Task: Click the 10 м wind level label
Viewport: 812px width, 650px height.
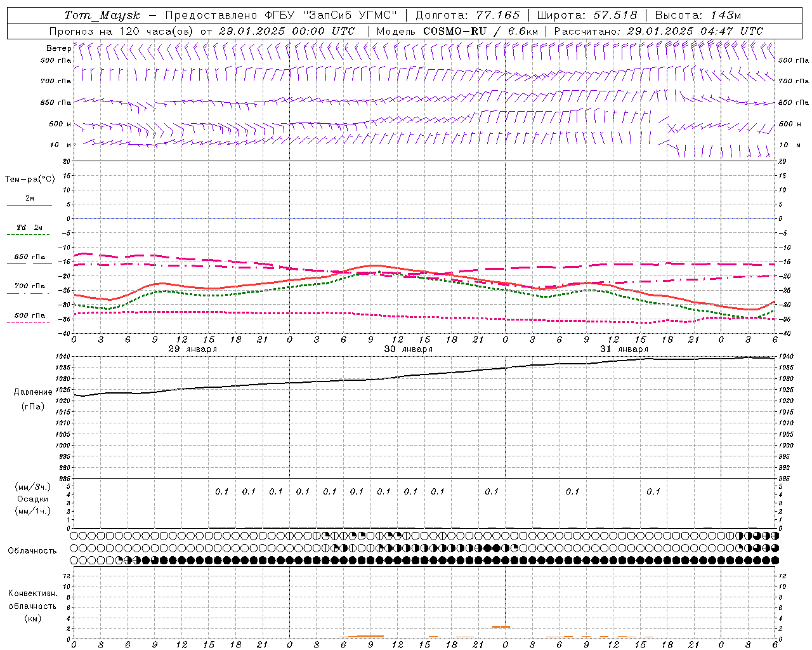Action: (62, 145)
